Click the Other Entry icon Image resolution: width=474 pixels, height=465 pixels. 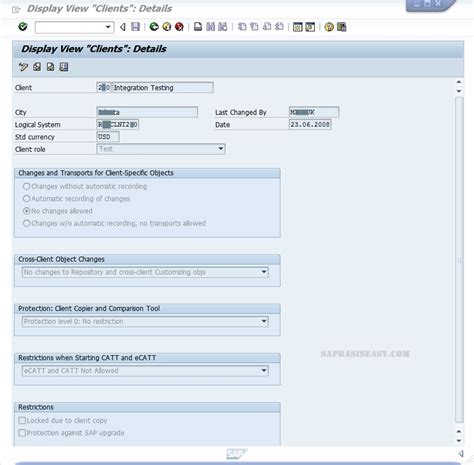64,67
